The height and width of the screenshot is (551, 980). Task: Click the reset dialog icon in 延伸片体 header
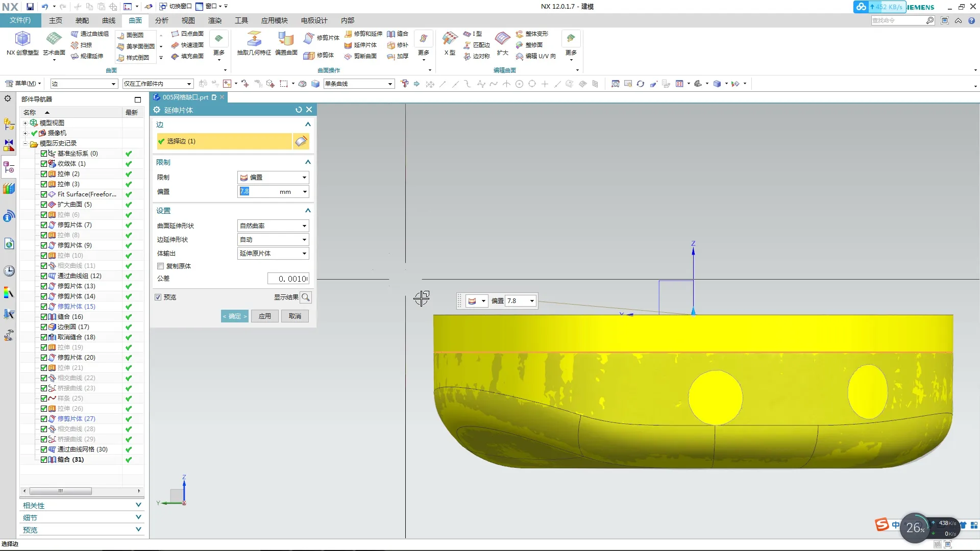coord(299,110)
